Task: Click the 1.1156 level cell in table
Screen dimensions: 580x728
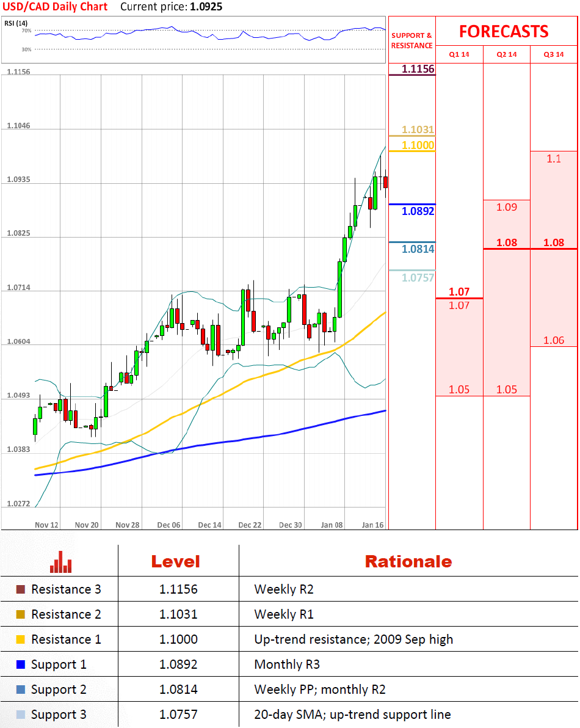Action: coord(178,589)
